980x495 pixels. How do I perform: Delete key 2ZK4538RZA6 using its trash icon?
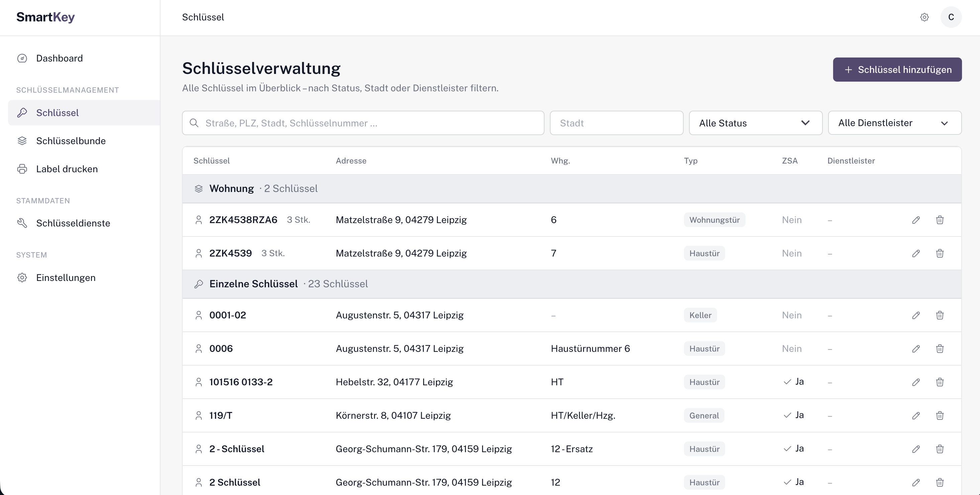click(939, 220)
